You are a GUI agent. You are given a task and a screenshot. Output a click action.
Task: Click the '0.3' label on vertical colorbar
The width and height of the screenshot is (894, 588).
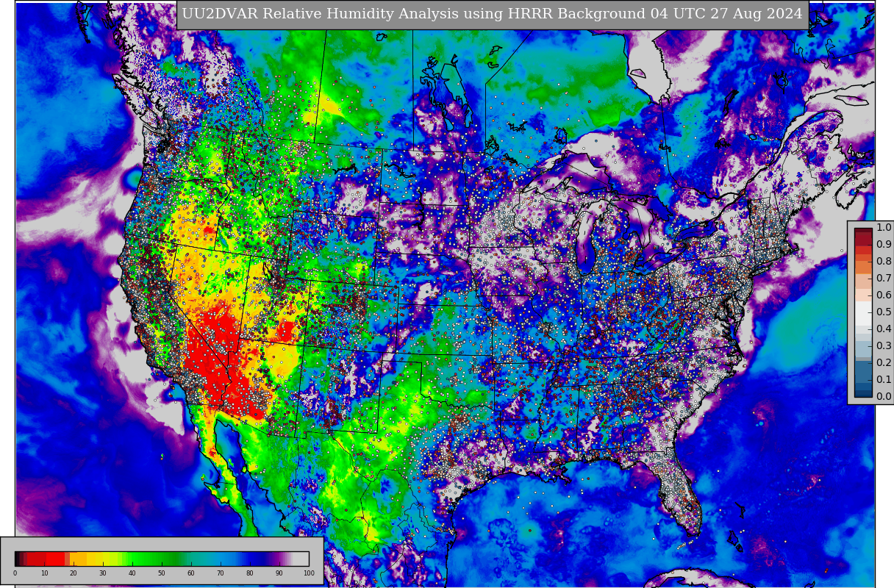click(x=884, y=345)
